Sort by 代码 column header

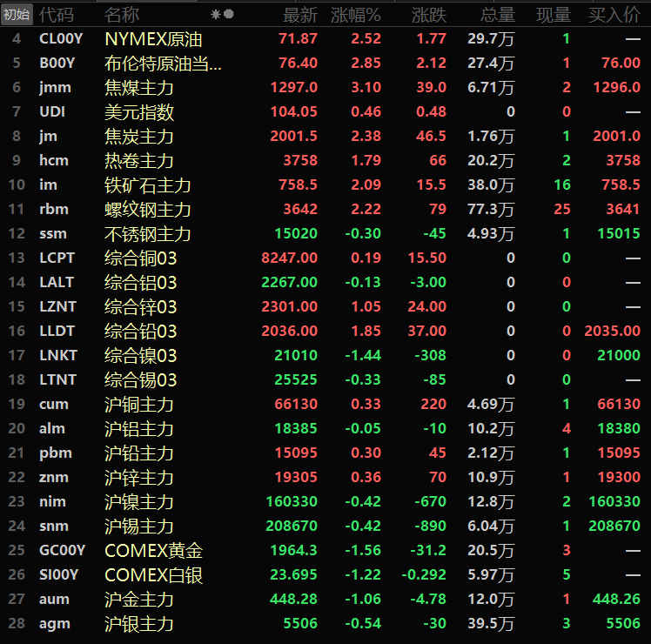click(57, 15)
